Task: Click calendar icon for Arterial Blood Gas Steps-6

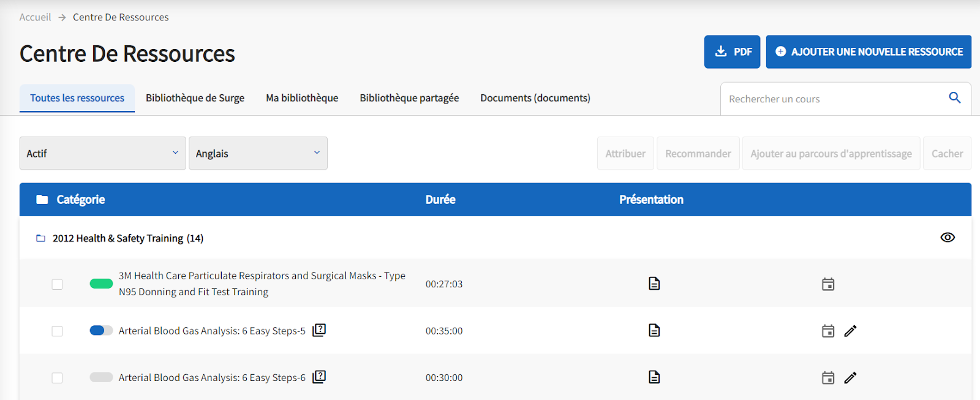Action: [827, 378]
